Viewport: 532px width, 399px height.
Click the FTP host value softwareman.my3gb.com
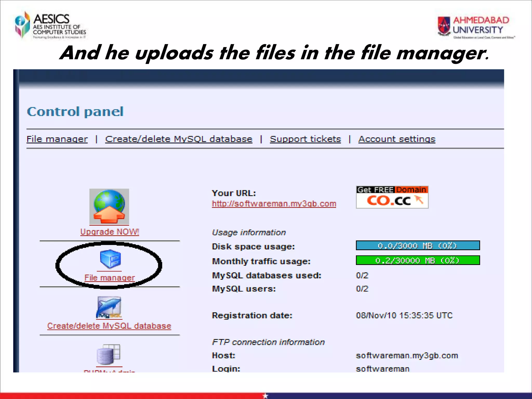407,356
